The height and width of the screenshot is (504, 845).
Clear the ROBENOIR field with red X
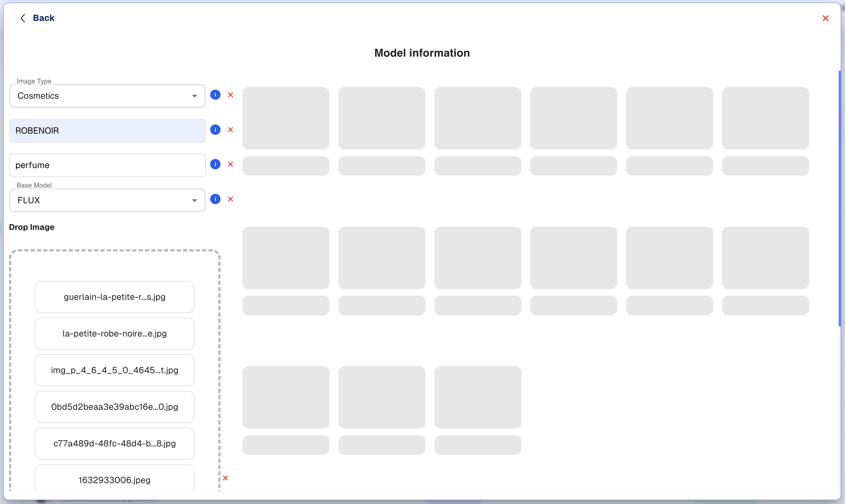230,130
